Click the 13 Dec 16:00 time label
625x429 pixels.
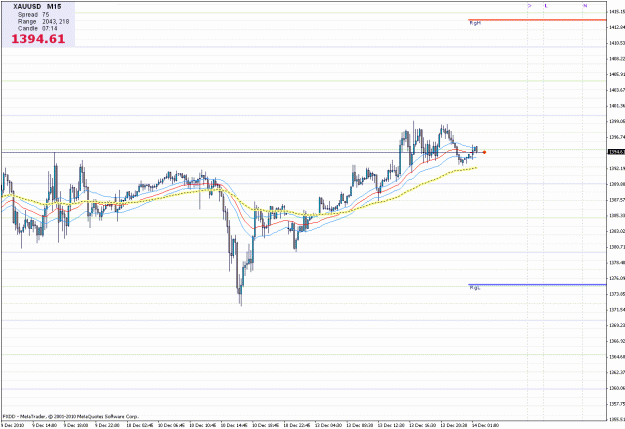[423, 425]
